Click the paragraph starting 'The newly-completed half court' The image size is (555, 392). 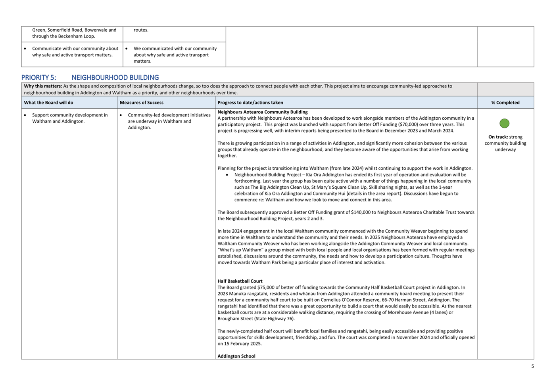346,337
